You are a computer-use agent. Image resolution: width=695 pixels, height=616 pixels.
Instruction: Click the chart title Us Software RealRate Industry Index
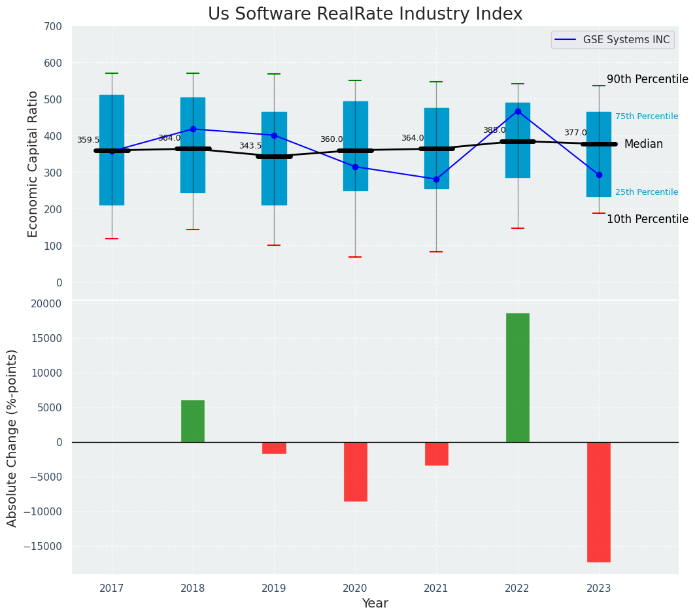click(x=365, y=14)
